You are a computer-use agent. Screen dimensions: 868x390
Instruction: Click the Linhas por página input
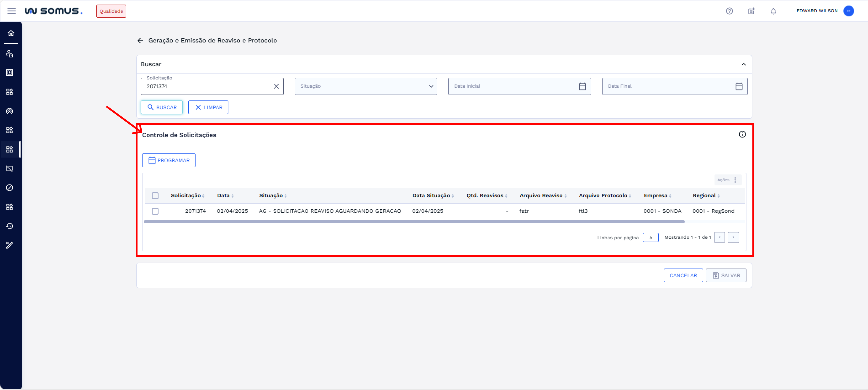point(650,237)
